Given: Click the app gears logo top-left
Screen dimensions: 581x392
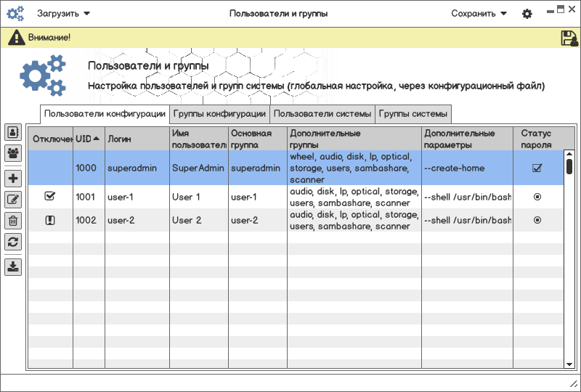Looking at the screenshot, I should coord(15,14).
